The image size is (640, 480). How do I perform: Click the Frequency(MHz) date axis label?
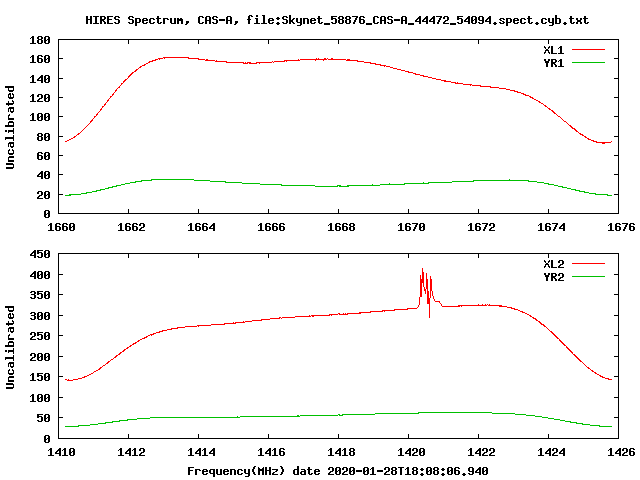click(x=338, y=471)
